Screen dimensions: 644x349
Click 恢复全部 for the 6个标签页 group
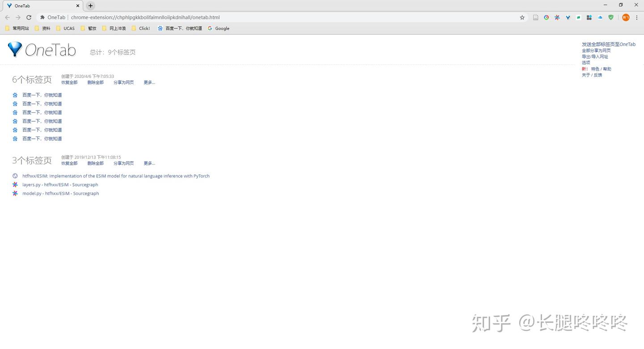coord(69,82)
